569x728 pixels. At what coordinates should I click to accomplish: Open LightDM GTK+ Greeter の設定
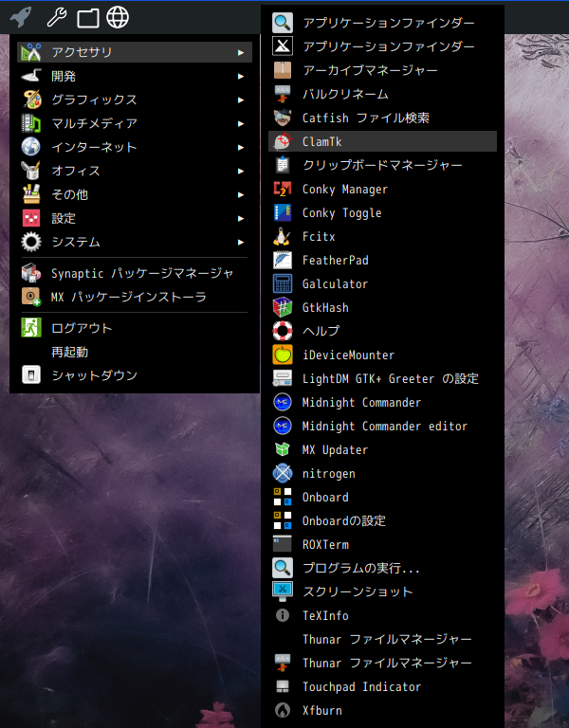pyautogui.click(x=383, y=378)
